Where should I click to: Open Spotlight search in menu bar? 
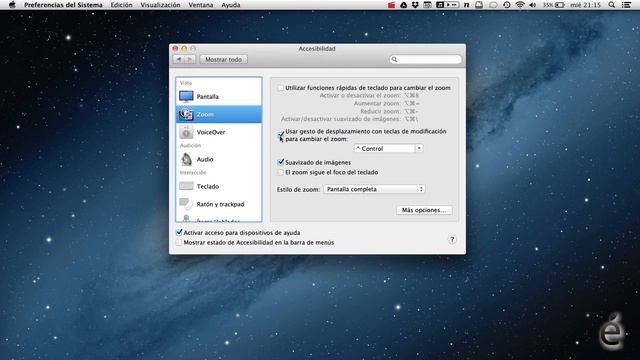click(611, 5)
